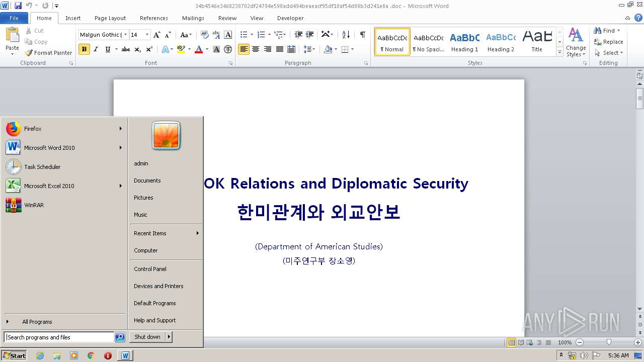Image resolution: width=644 pixels, height=362 pixels.
Task: Shrink font size icon
Action: [x=169, y=35]
